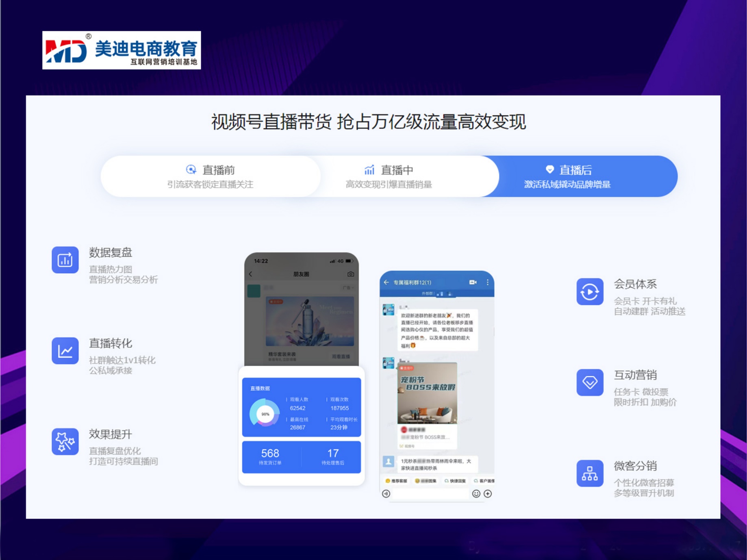Open the three-dot menu in group chat
The image size is (747, 560).
pyautogui.click(x=487, y=282)
